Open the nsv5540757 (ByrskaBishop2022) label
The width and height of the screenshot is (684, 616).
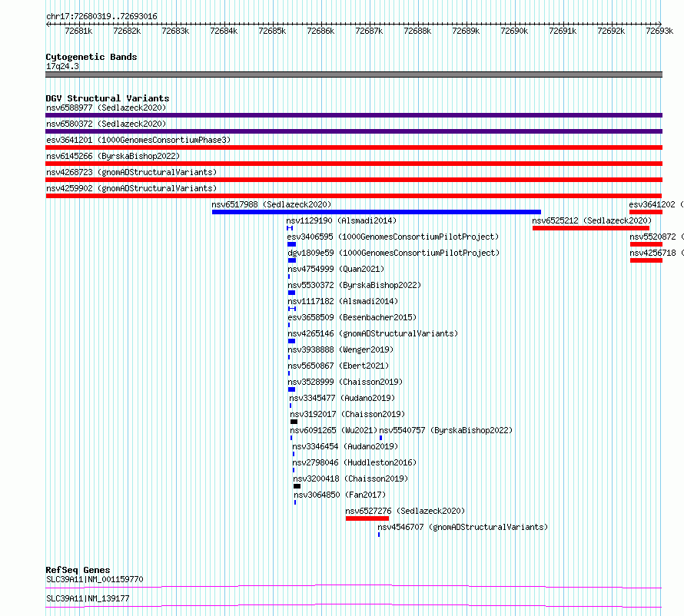(x=446, y=430)
